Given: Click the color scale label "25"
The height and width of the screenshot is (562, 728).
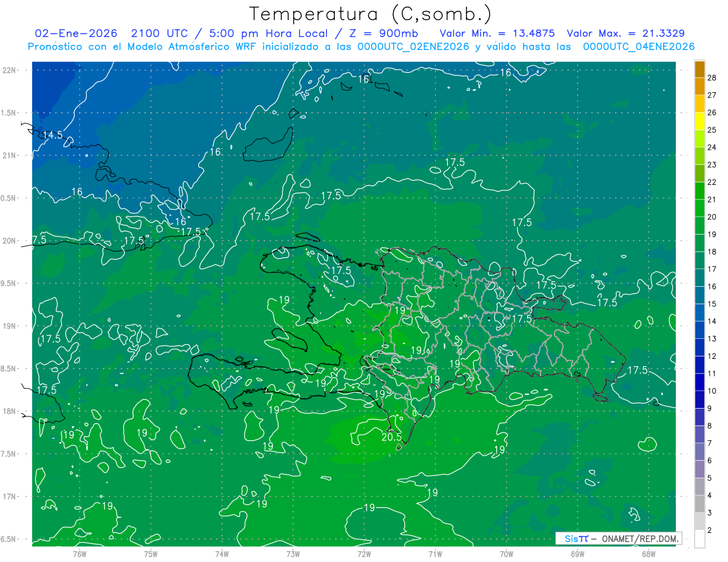Looking at the screenshot, I should pos(712,130).
